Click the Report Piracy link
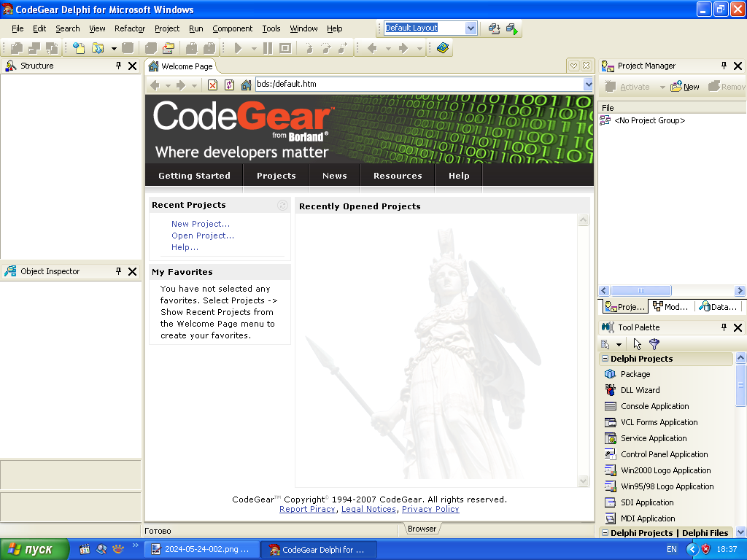747x560 pixels. [307, 509]
